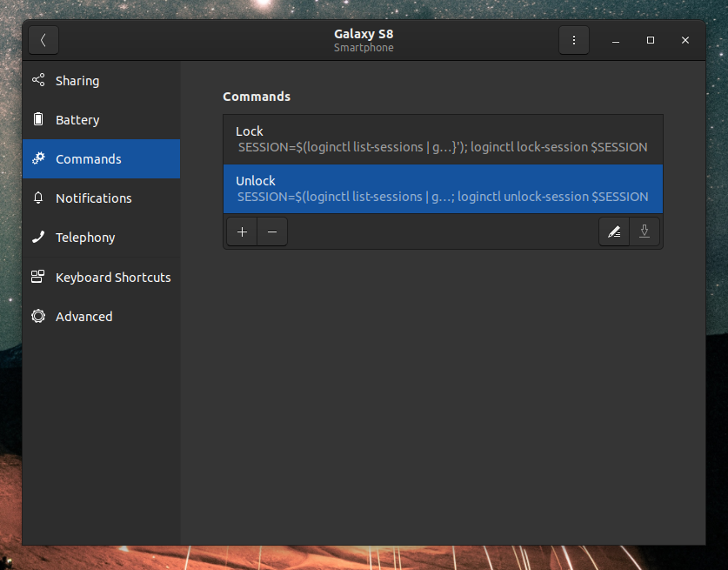Minimize the Galaxy S8 settings window
The image size is (728, 570).
pyautogui.click(x=616, y=40)
